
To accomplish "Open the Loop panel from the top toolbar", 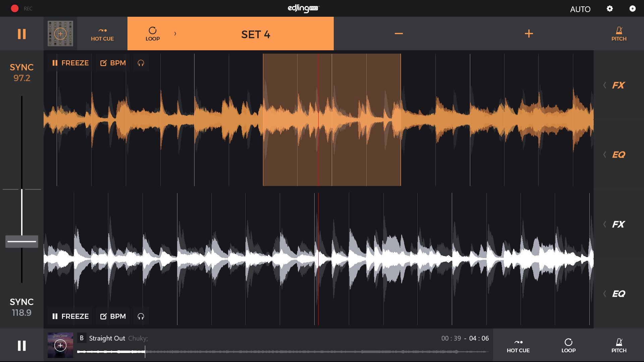I will click(x=153, y=34).
